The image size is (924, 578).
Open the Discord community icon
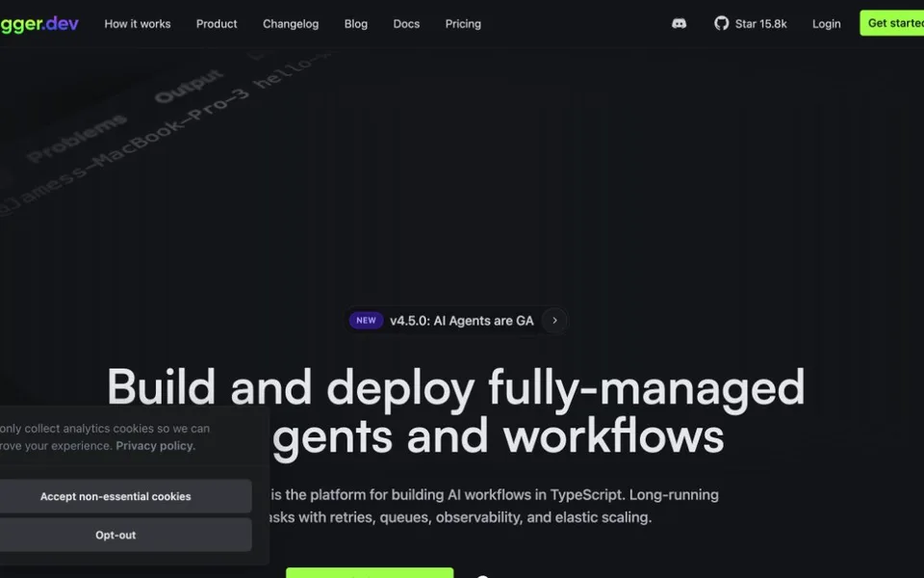point(679,23)
